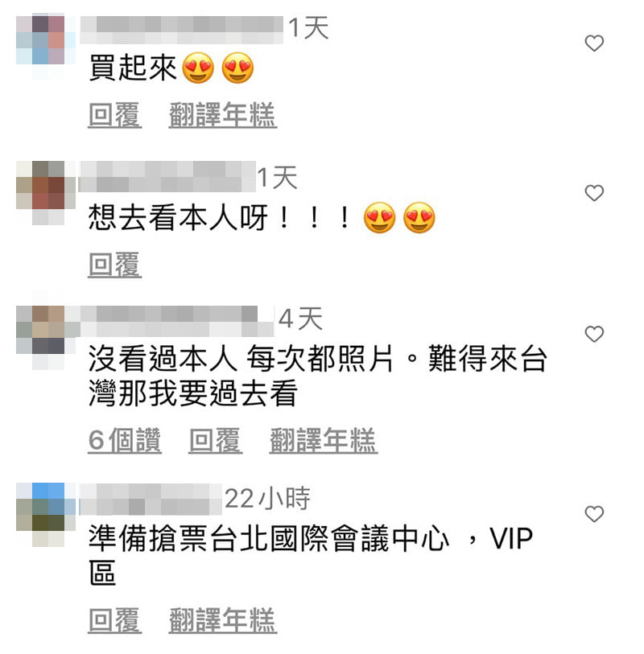Translate the 準備搶票 comment
Image resolution: width=644 pixels, height=654 pixels.
tap(223, 620)
